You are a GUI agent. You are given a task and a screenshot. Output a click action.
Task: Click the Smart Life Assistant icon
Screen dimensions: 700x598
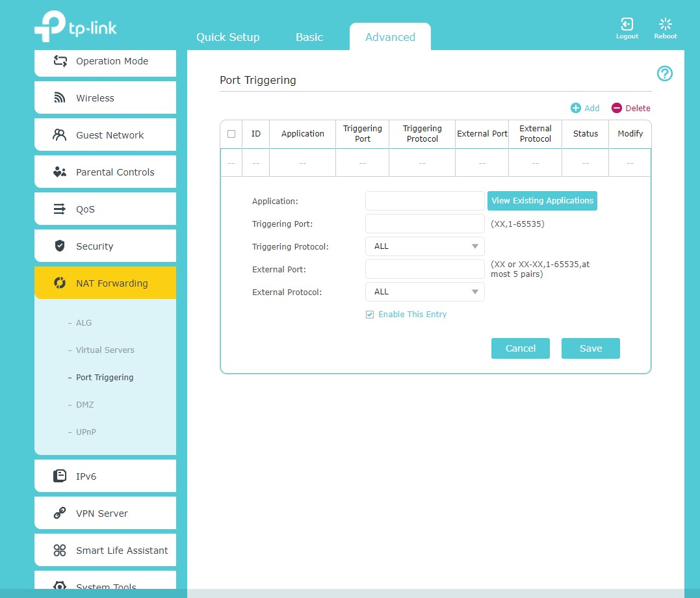point(59,550)
